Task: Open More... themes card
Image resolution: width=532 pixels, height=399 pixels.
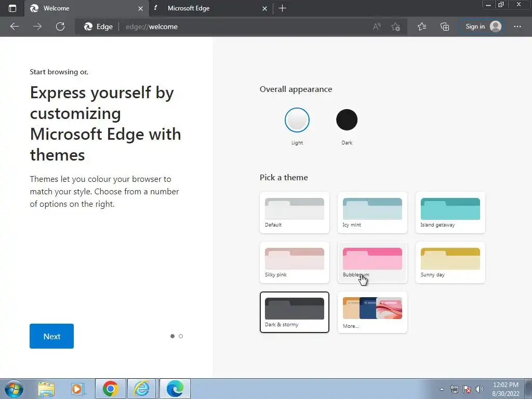Action: pos(373,312)
